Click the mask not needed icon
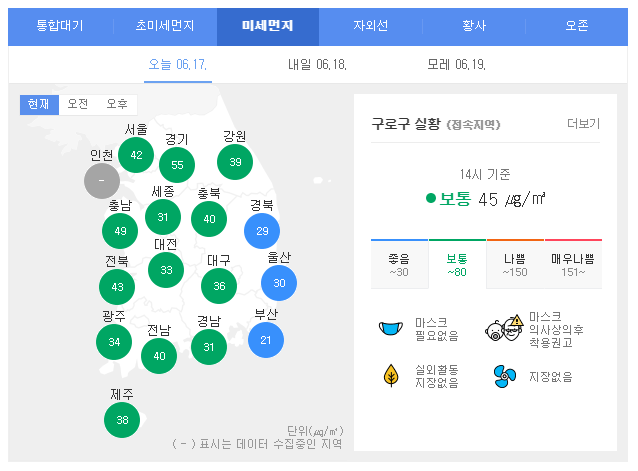 click(x=390, y=328)
